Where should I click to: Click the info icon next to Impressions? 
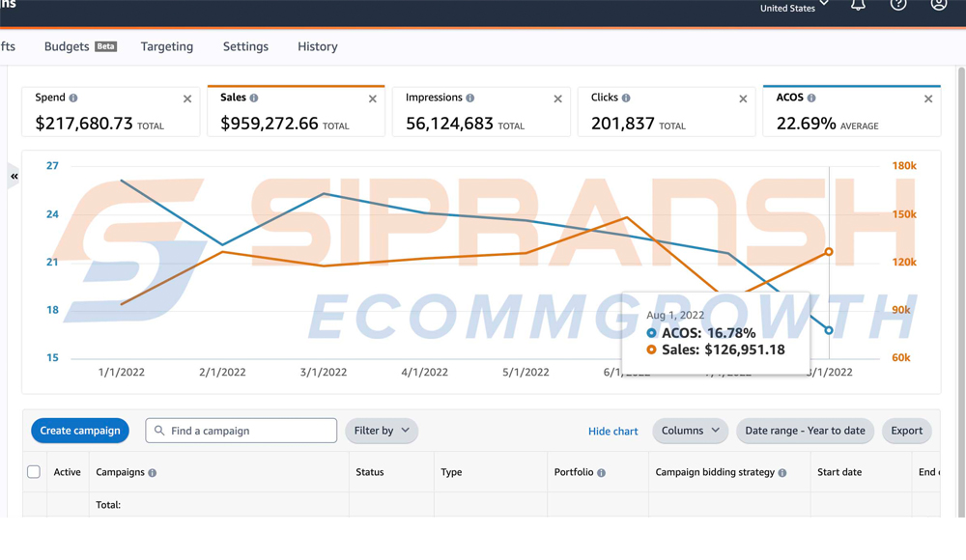(470, 98)
